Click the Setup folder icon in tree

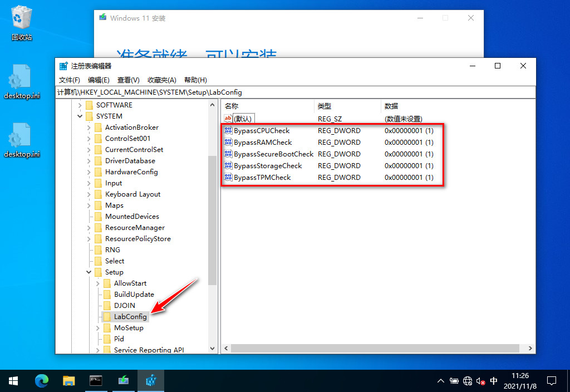point(98,272)
